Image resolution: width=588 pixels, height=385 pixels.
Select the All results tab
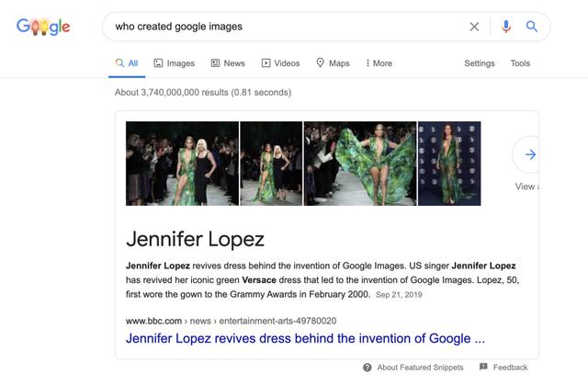coord(127,63)
